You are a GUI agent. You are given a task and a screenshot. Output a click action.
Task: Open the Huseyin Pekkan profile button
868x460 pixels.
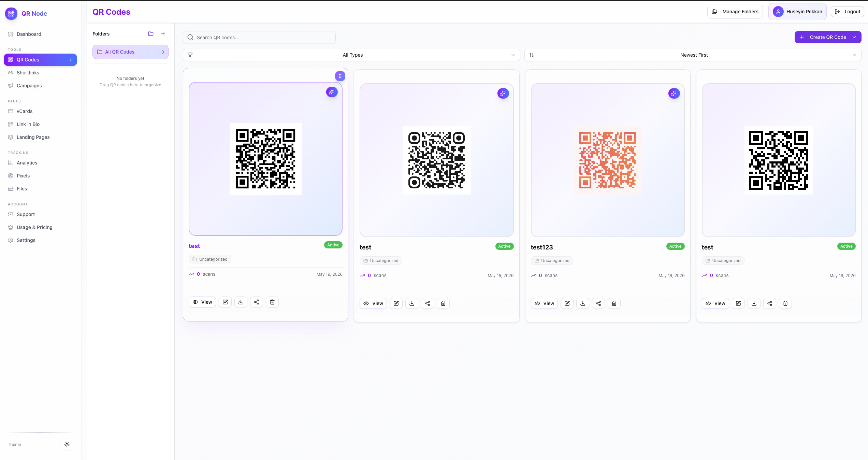coord(797,12)
